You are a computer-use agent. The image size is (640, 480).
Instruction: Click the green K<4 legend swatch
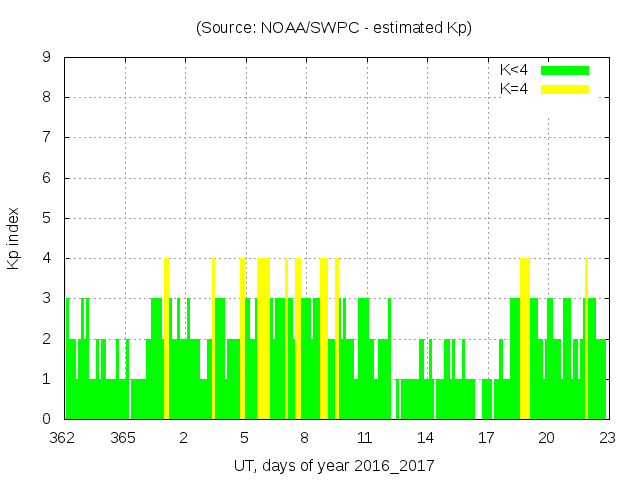point(565,70)
